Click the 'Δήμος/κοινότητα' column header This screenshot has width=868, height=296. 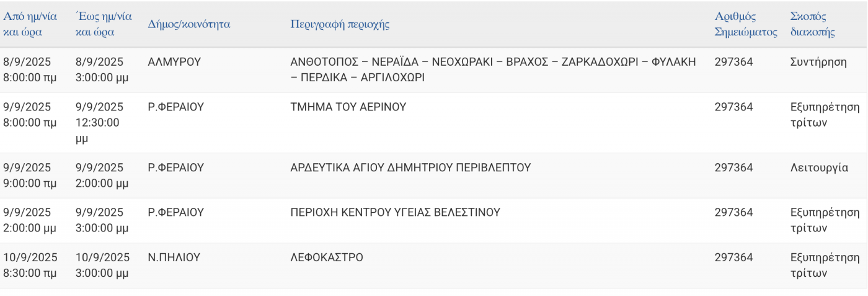click(188, 24)
